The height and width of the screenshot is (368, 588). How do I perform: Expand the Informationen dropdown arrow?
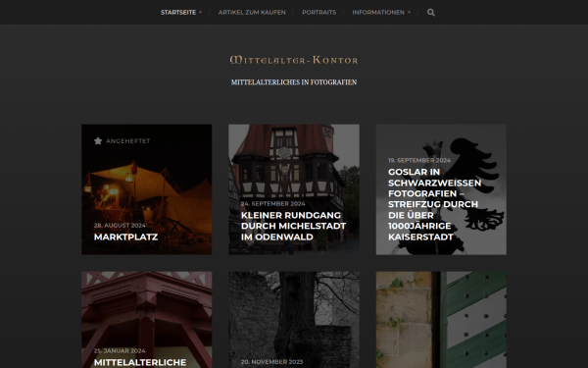coord(409,13)
